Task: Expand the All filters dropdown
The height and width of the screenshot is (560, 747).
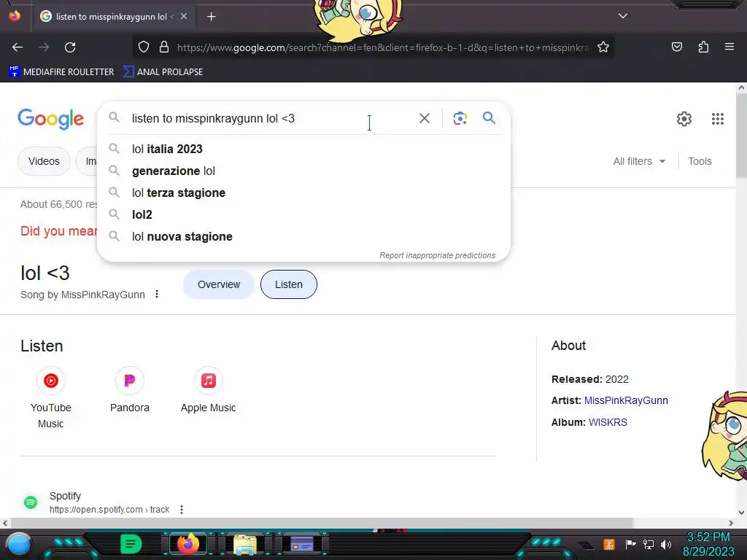Action: [x=639, y=161]
